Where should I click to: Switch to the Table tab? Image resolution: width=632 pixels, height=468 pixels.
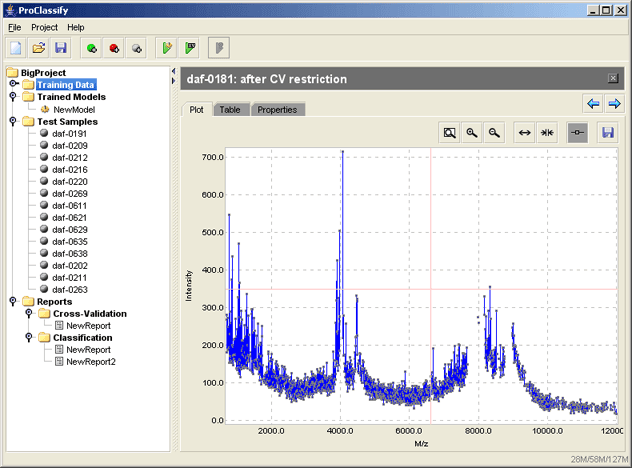tap(230, 110)
